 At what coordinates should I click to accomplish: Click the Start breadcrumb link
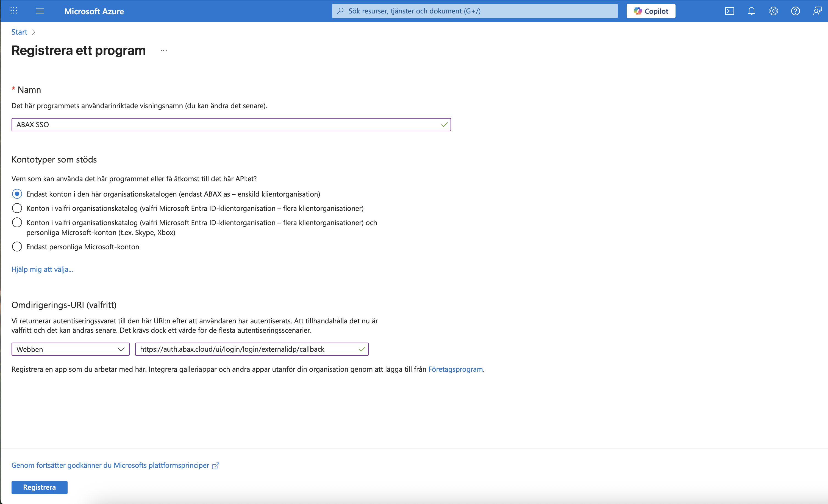click(19, 32)
